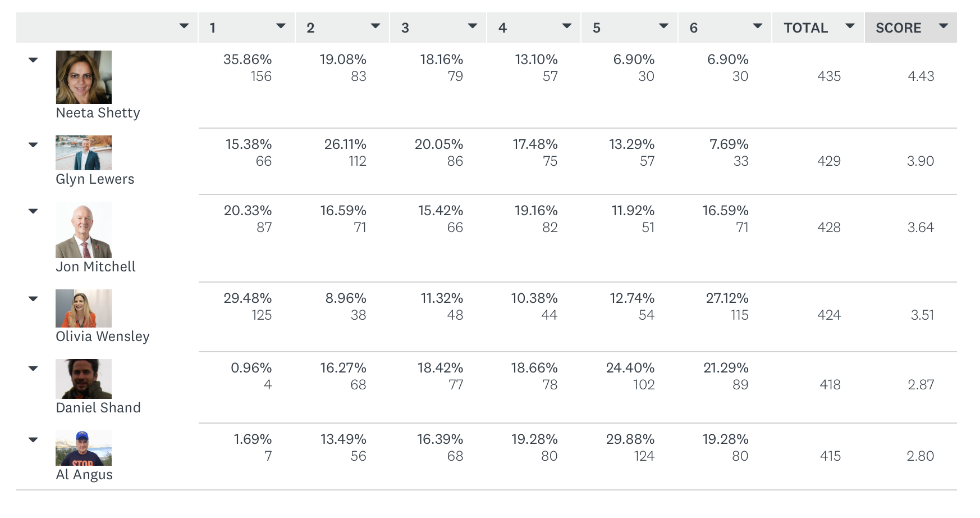980x518 pixels.
Task: Expand the Olivia Wensley row arrow
Action: click(x=33, y=299)
